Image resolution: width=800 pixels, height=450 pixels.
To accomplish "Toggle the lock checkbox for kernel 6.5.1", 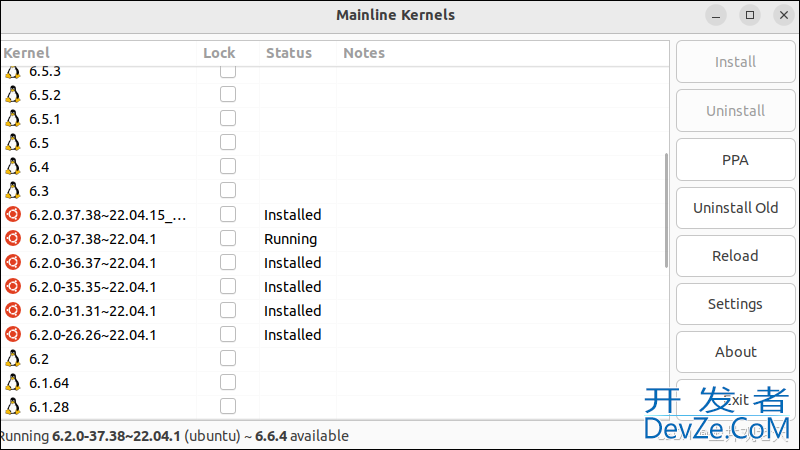I will coord(228,118).
